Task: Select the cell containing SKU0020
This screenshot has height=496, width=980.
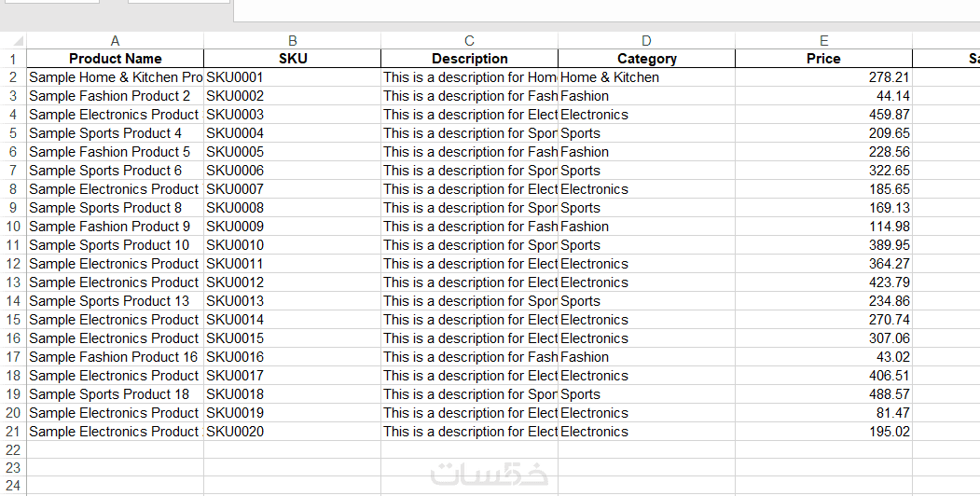Action: 292,432
